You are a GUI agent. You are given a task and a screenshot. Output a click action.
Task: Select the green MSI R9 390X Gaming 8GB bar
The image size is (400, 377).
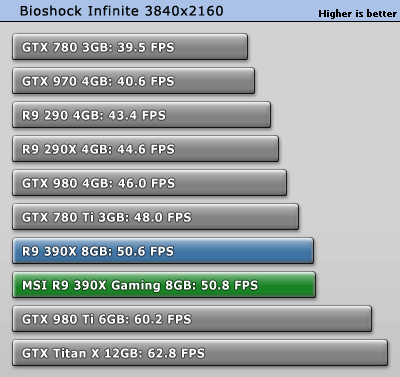point(164,285)
